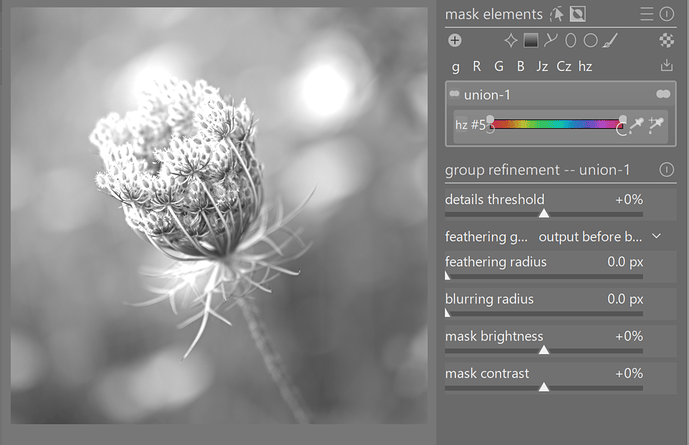Click the eyedropper with plus sign
689x445 pixels.
tap(656, 125)
